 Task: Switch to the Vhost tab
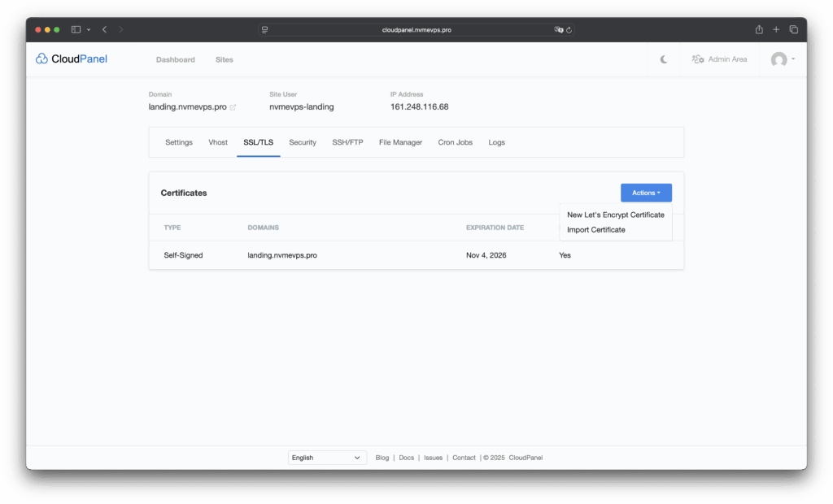(218, 142)
